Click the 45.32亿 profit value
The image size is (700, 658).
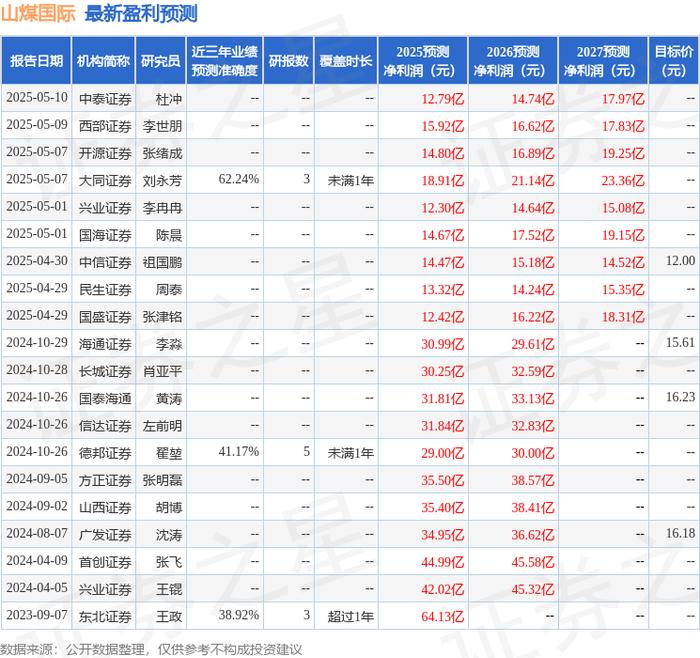[x=533, y=589]
